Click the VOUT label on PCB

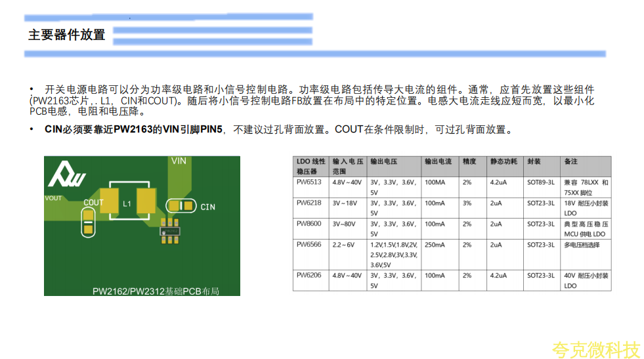(53, 198)
